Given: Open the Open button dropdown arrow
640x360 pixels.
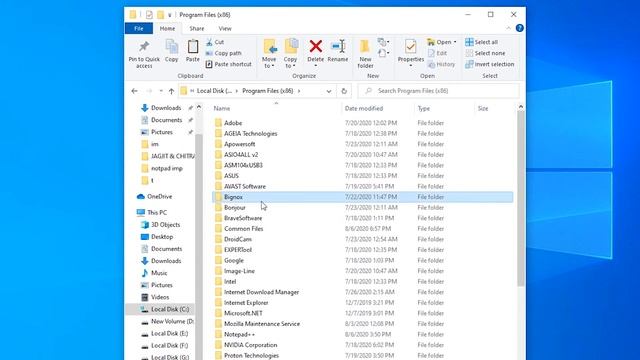Looking at the screenshot, I should tap(455, 42).
